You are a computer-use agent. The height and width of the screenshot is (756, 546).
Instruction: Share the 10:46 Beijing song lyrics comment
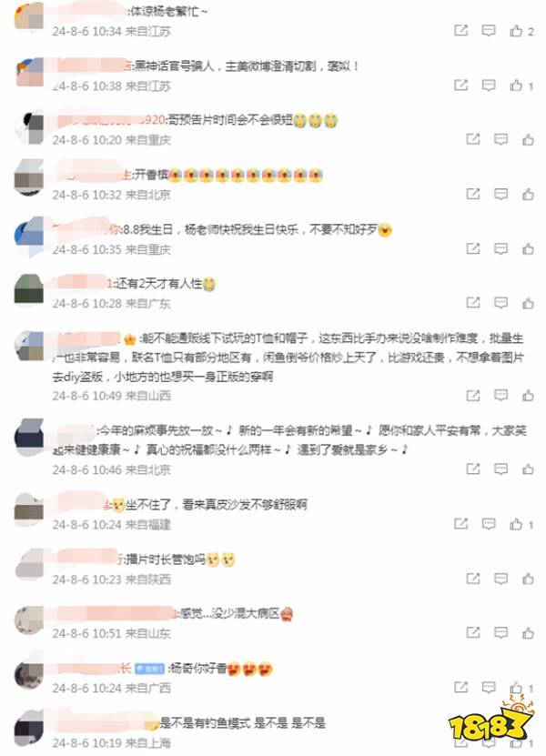472,469
